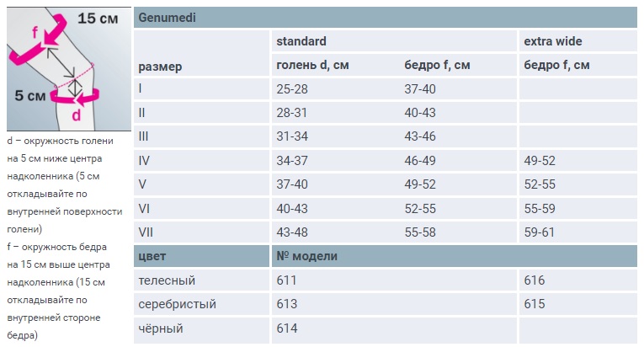Click the 'серебристый' color row label

click(177, 304)
